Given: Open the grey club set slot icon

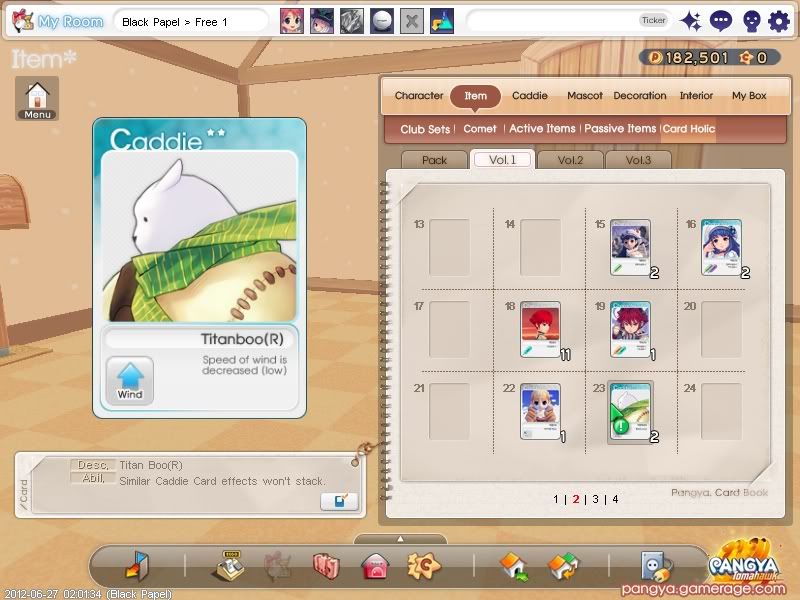Looking at the screenshot, I should 352,21.
